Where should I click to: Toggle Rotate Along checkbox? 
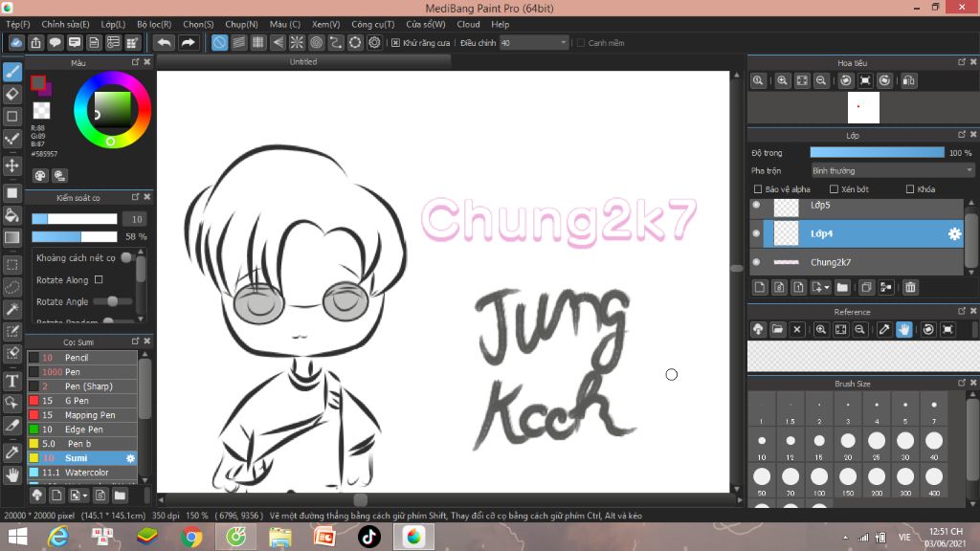tap(99, 280)
